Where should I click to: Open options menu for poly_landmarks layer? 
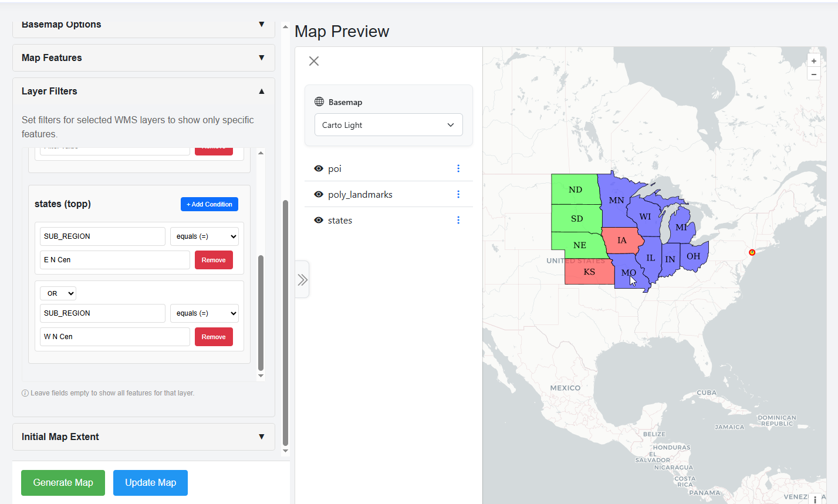coord(458,194)
